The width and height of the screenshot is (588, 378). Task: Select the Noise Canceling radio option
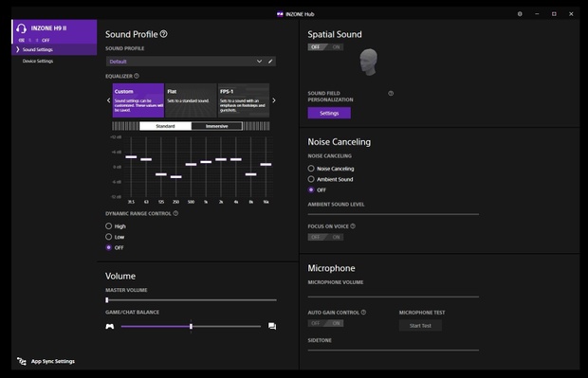coord(311,169)
